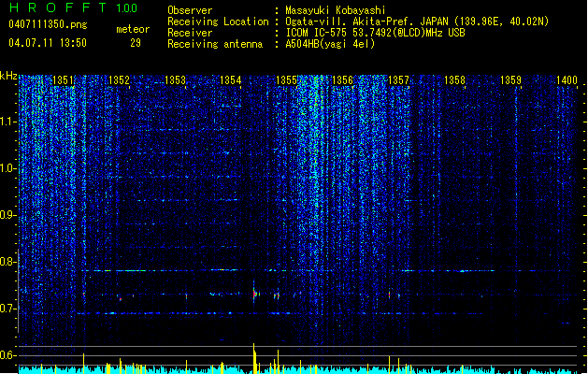Click the 1359 time marker label
The width and height of the screenshot is (588, 374).
(x=510, y=80)
